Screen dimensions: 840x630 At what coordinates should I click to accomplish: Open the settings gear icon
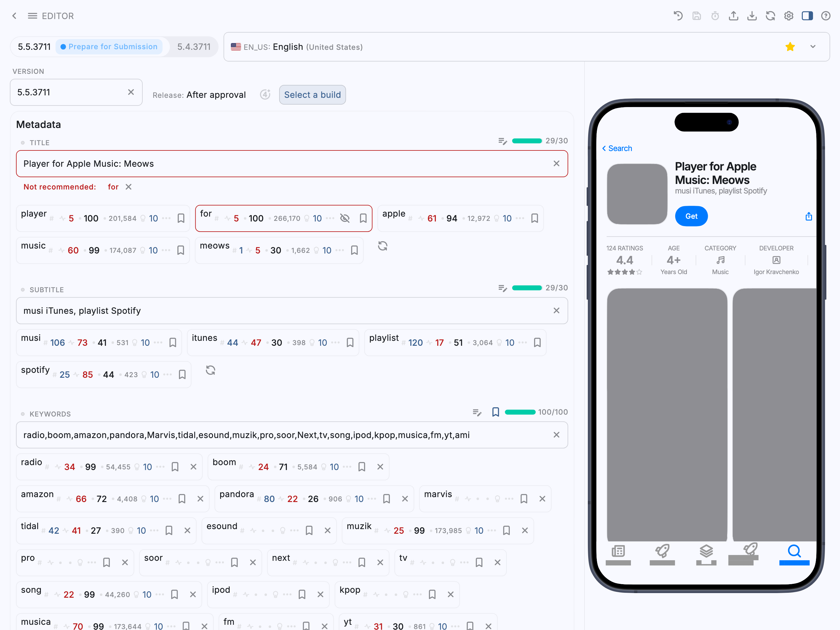[789, 16]
